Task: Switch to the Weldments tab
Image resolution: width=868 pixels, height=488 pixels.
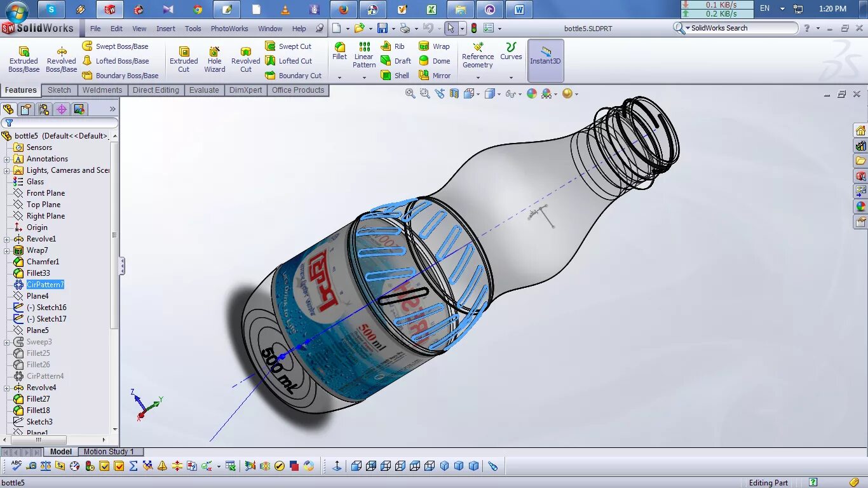Action: tap(102, 90)
